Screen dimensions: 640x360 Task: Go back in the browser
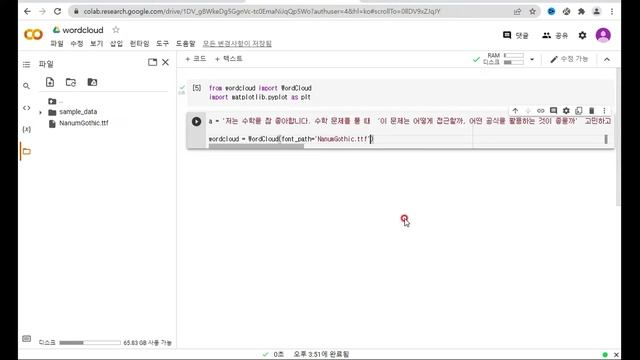coord(27,11)
